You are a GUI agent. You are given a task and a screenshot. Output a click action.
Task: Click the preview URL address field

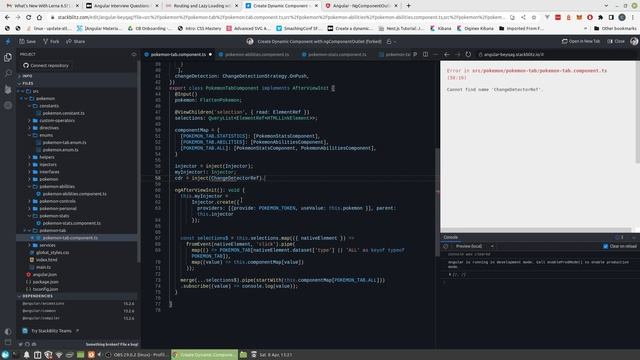[555, 54]
